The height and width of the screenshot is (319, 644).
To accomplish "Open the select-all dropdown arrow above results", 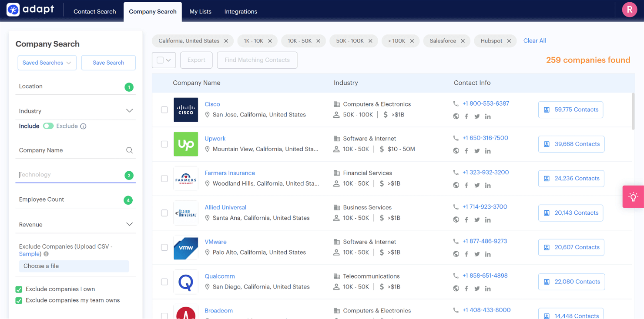I will tap(169, 60).
